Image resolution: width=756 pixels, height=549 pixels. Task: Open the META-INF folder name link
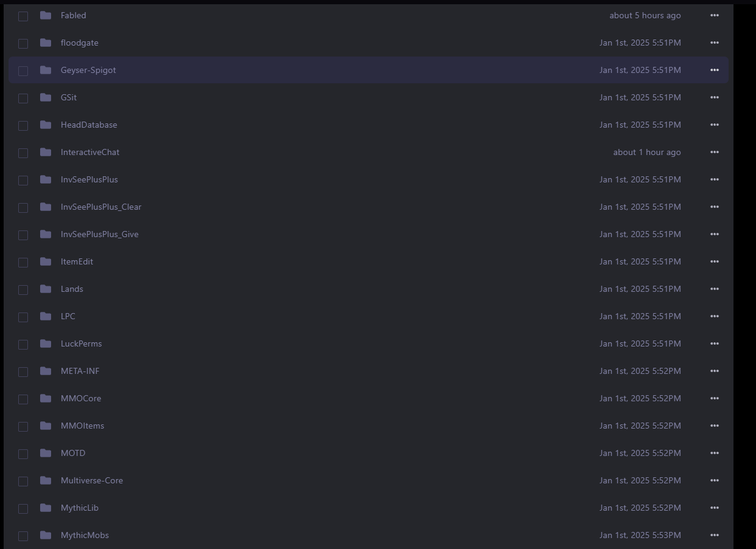[80, 371]
